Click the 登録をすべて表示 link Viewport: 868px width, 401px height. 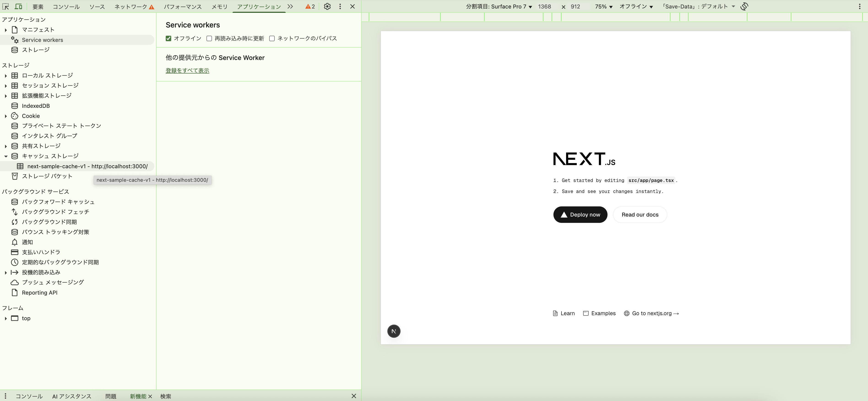tap(187, 70)
